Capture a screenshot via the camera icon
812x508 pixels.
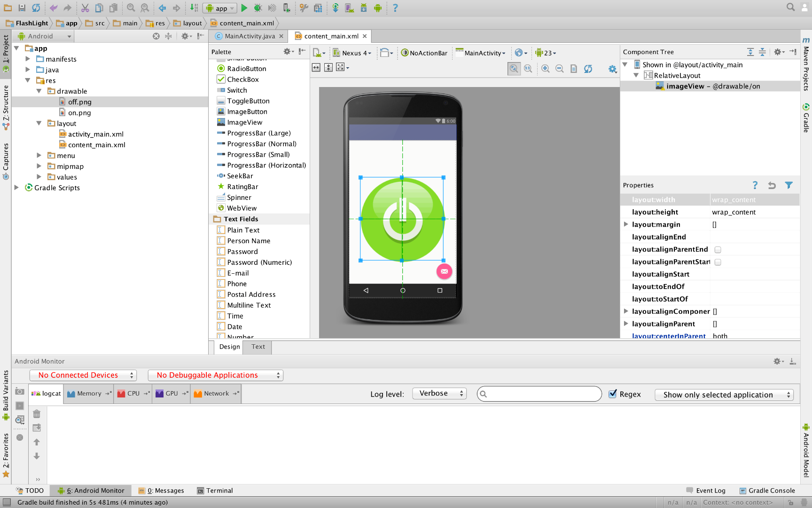tap(20, 391)
